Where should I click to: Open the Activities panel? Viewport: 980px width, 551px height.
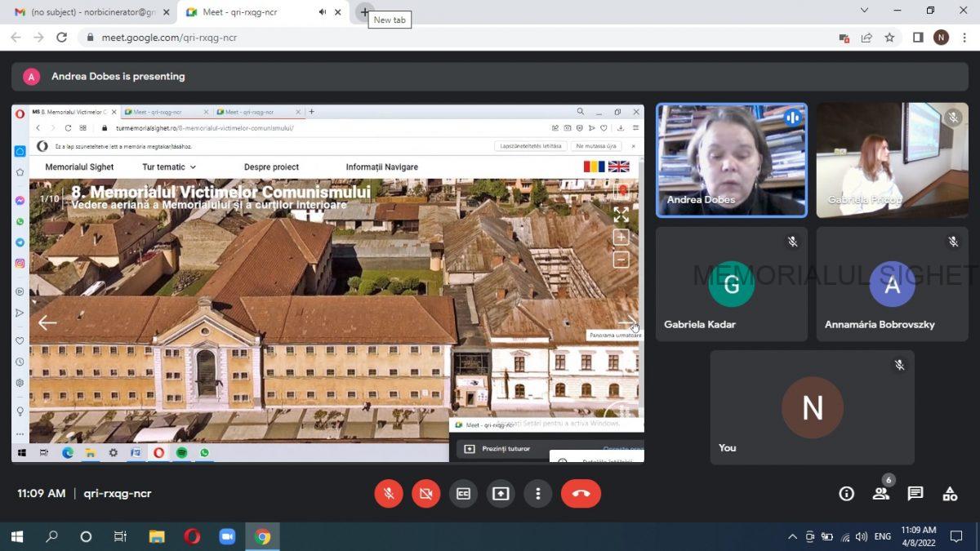pos(950,493)
